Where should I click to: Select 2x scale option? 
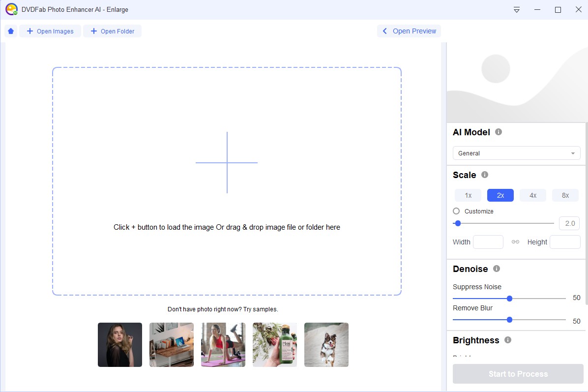point(500,195)
